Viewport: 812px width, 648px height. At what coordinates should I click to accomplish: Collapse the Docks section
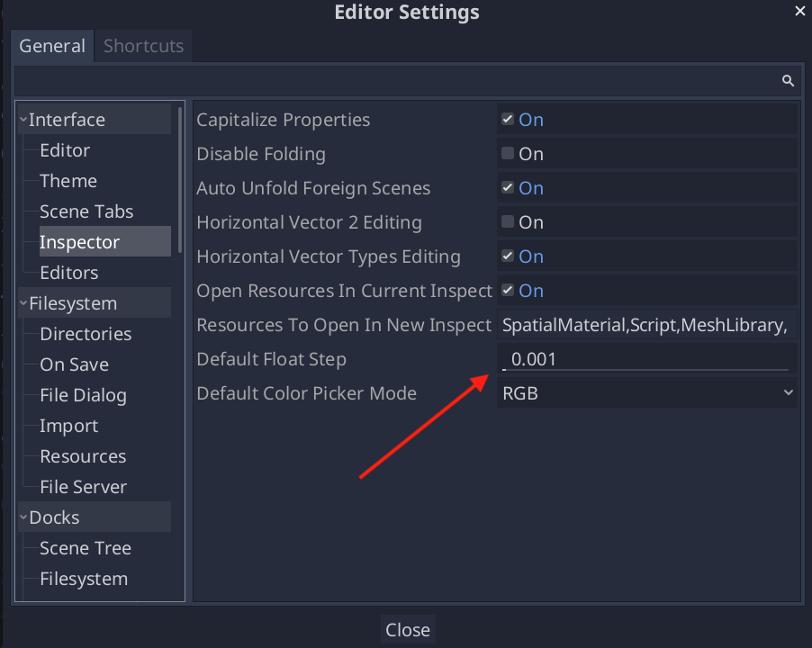pos(22,517)
